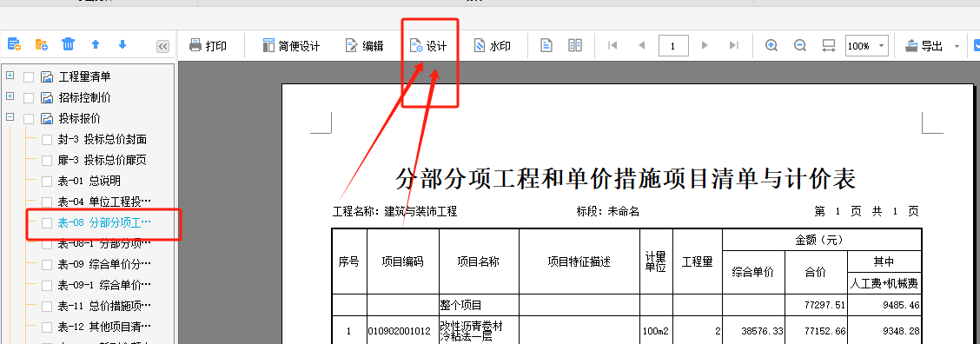The height and width of the screenshot is (344, 980).
Task: Switch to single page view icon
Action: point(546,46)
